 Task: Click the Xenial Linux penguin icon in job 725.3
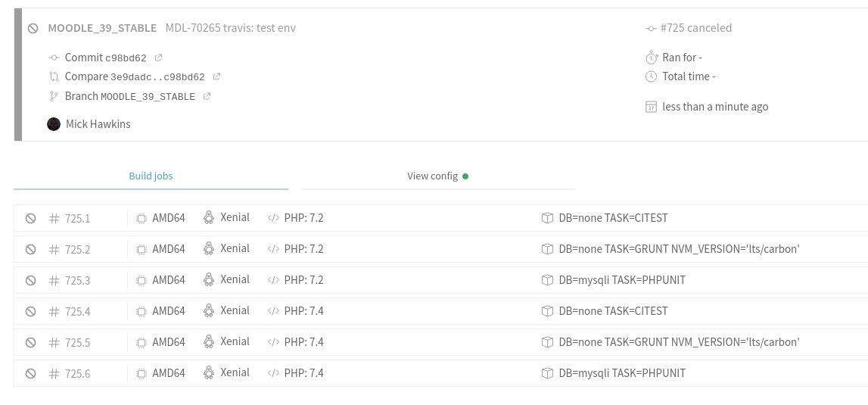point(209,280)
